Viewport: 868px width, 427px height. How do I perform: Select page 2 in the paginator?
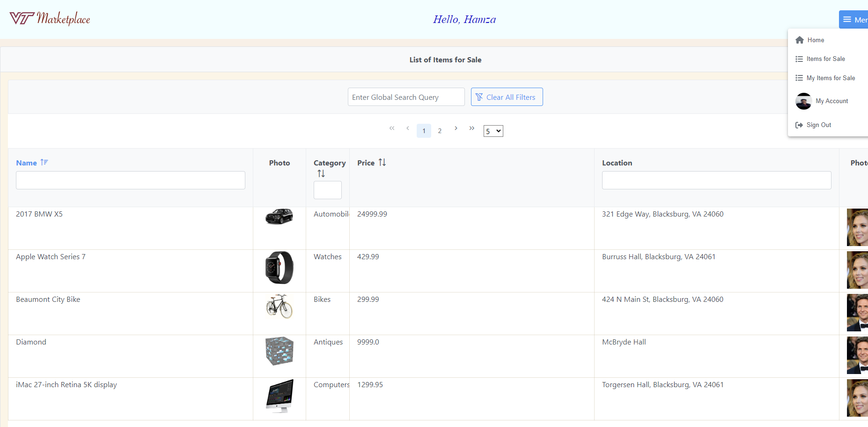pyautogui.click(x=440, y=131)
